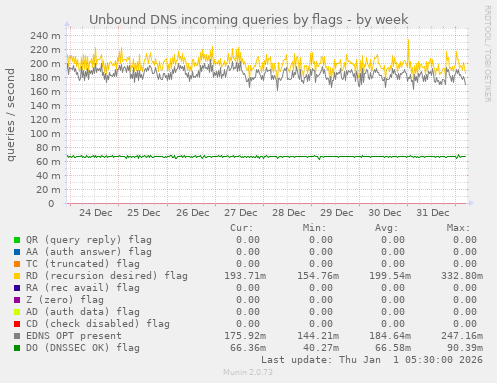Click the AA flag blue legend swatch

point(17,252)
